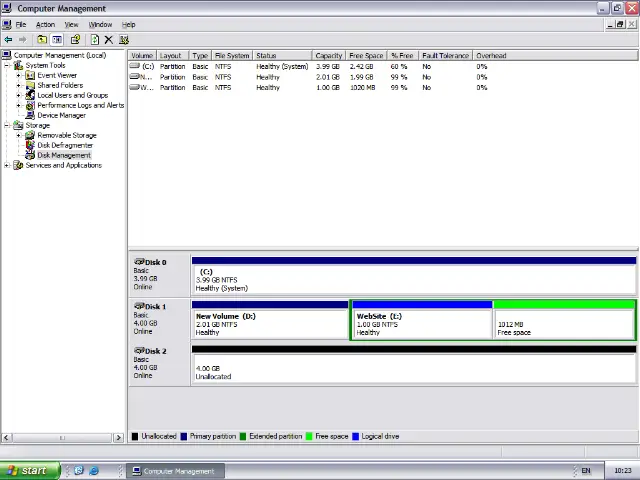Open the View menu

[x=71, y=24]
